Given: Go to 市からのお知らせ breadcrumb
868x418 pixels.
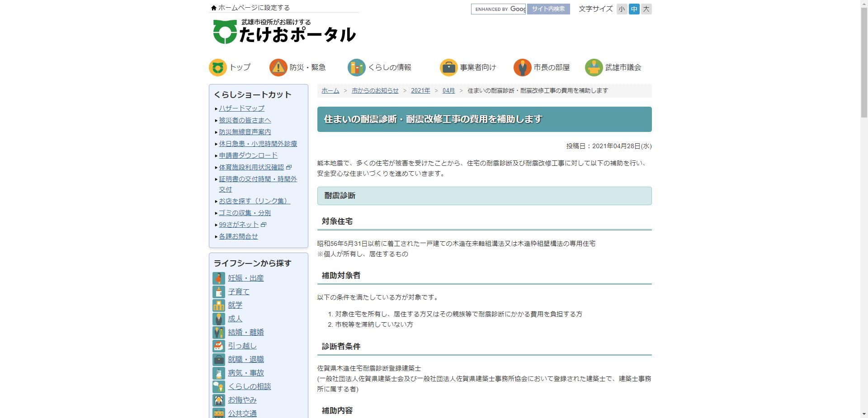Looking at the screenshot, I should click(375, 91).
